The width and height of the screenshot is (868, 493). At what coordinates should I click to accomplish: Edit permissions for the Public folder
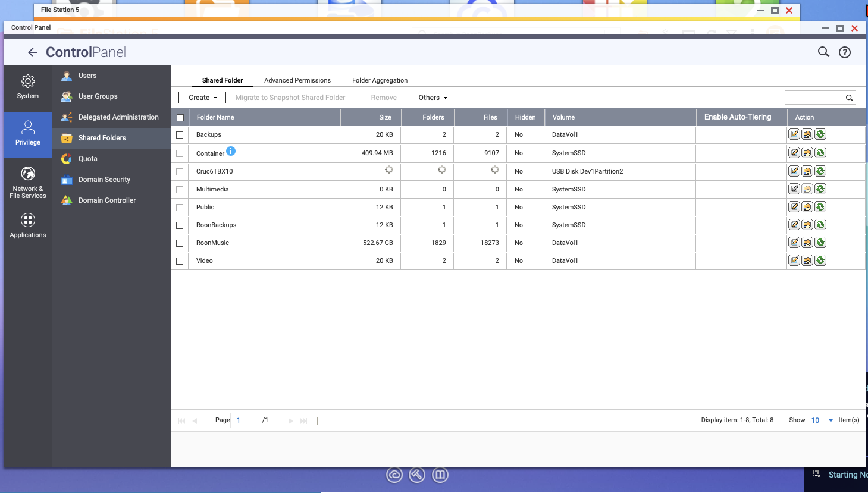(807, 207)
